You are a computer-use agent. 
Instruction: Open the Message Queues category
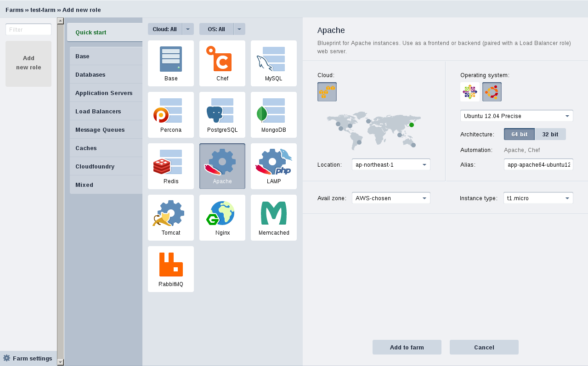106,130
